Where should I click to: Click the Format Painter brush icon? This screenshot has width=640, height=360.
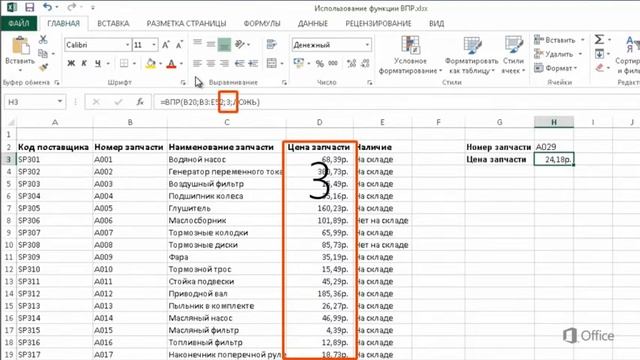click(43, 67)
